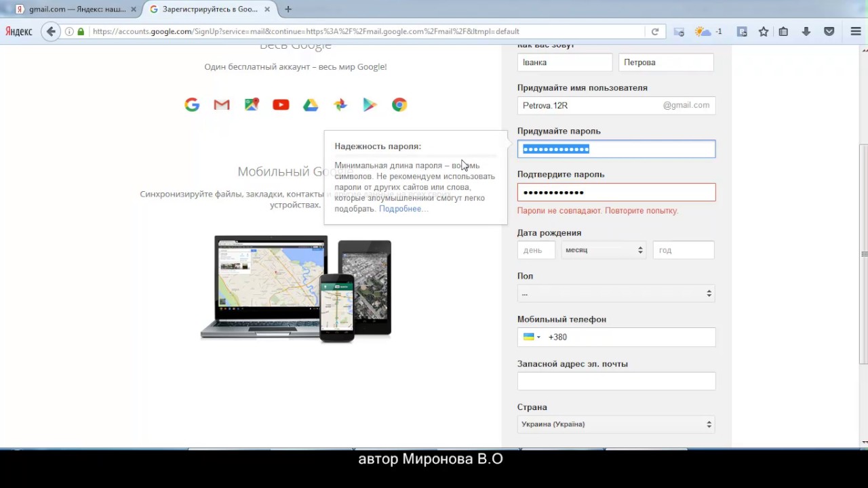Close the Google sign-up tab
Image resolution: width=868 pixels, height=488 pixels.
point(269,9)
